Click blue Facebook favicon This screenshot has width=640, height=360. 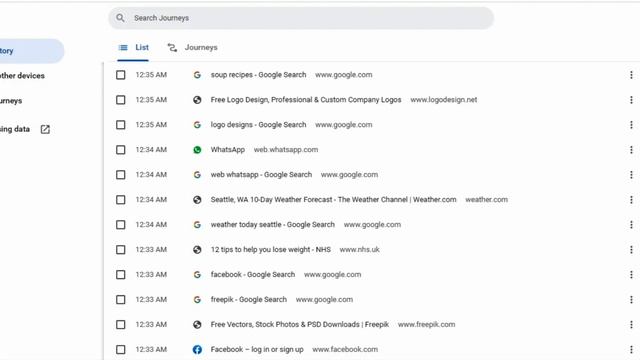pyautogui.click(x=197, y=349)
